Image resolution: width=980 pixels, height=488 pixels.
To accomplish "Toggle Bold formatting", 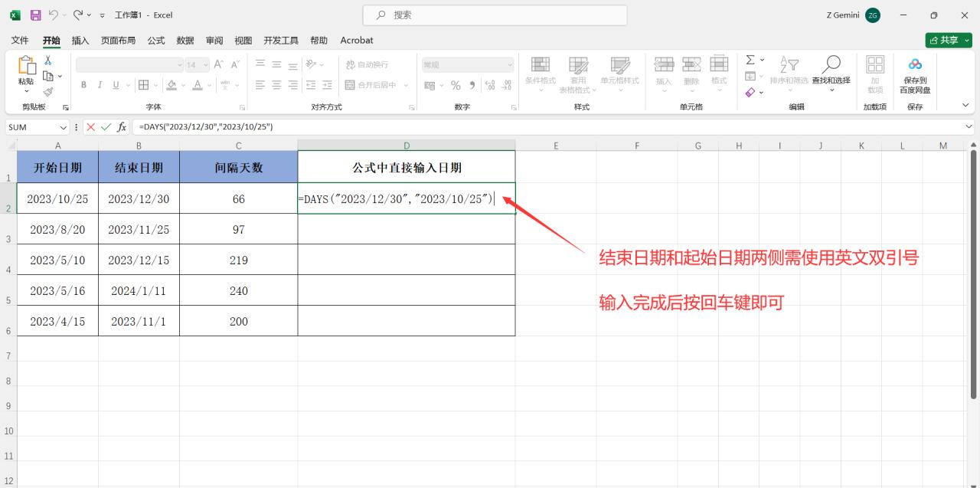I will (x=83, y=85).
